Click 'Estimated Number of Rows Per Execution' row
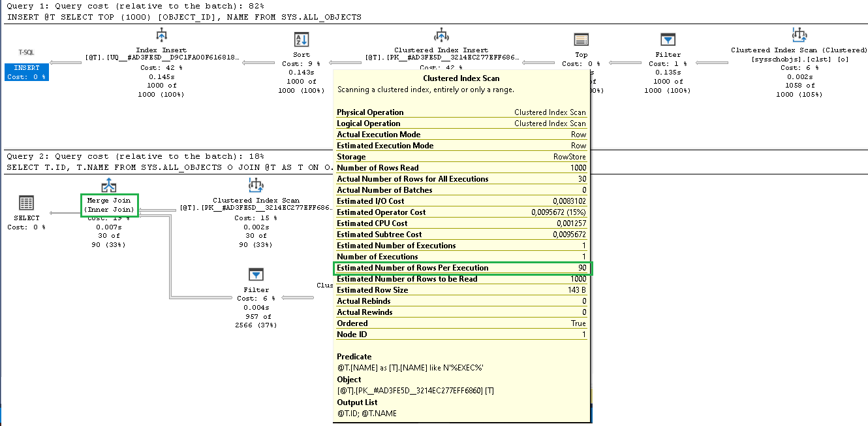 461,268
